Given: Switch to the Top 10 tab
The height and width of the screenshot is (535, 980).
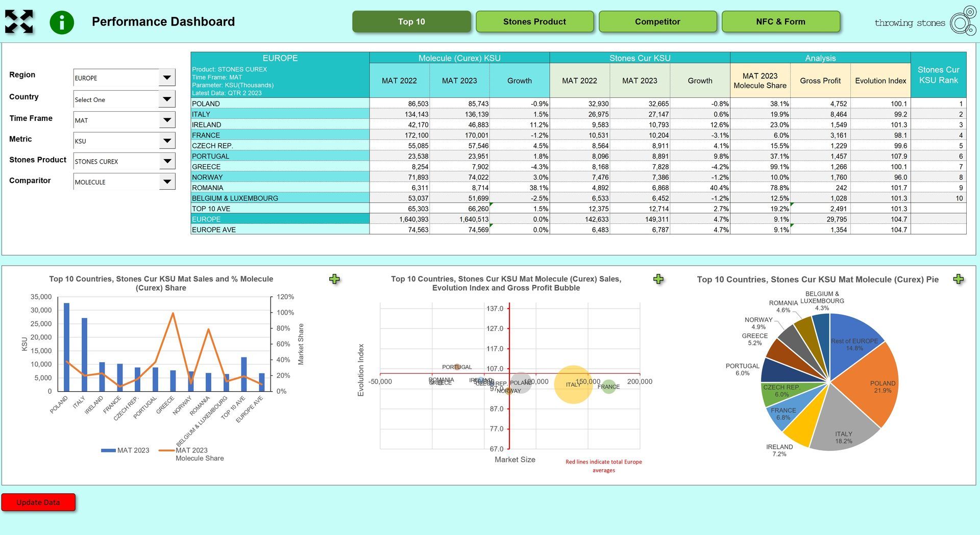Looking at the screenshot, I should tap(411, 21).
